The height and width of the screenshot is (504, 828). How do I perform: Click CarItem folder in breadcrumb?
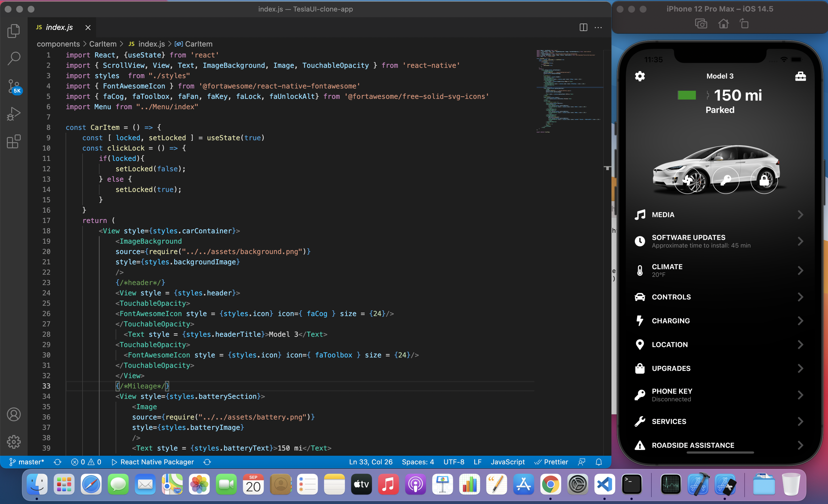(x=102, y=44)
